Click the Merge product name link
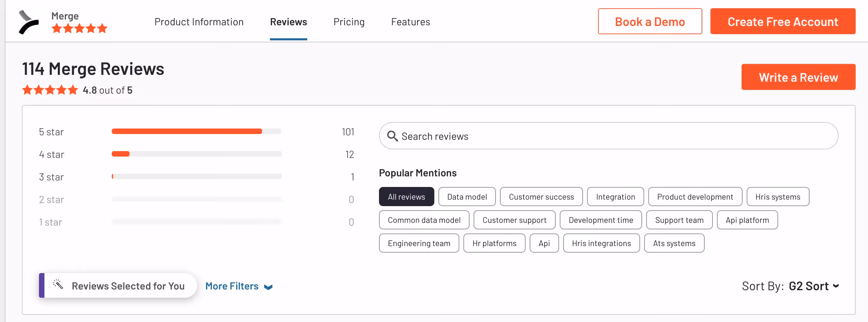The width and height of the screenshot is (868, 322). coord(65,16)
